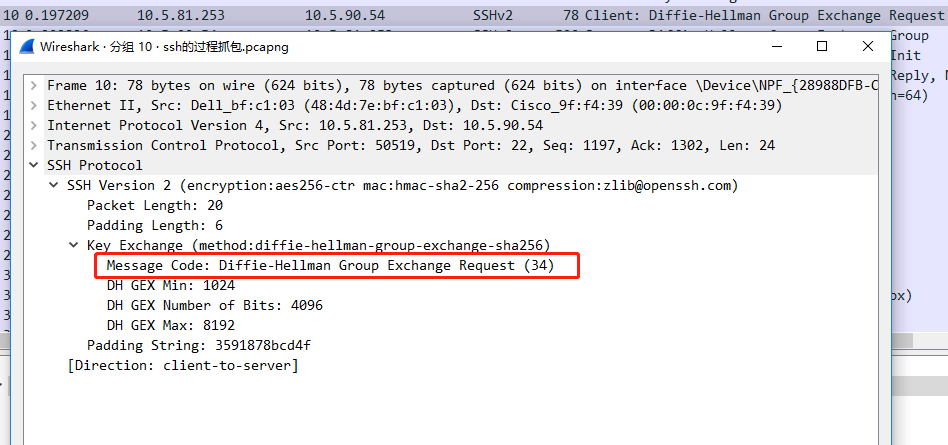Close the packet 10 detail window
The image size is (948, 445).
coord(867,47)
